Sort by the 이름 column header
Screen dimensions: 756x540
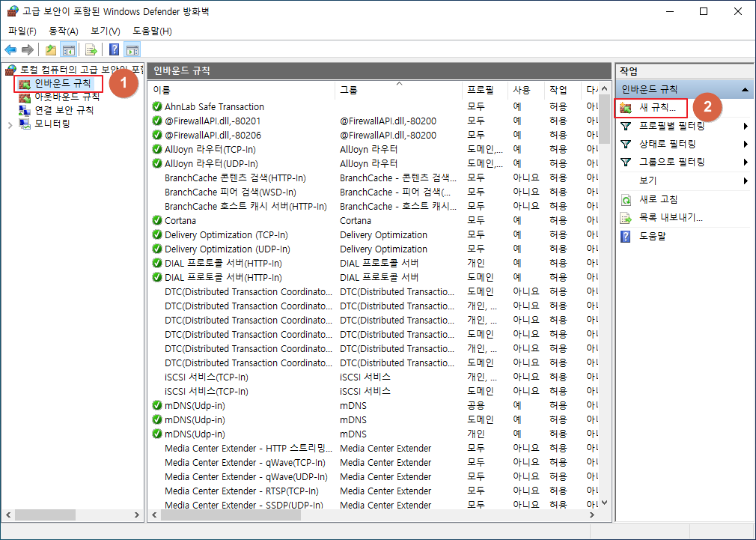click(x=242, y=90)
